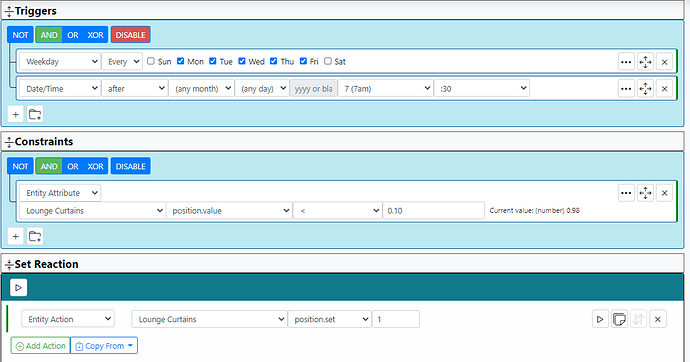
Task: Click the position.set value field
Action: click(396, 319)
